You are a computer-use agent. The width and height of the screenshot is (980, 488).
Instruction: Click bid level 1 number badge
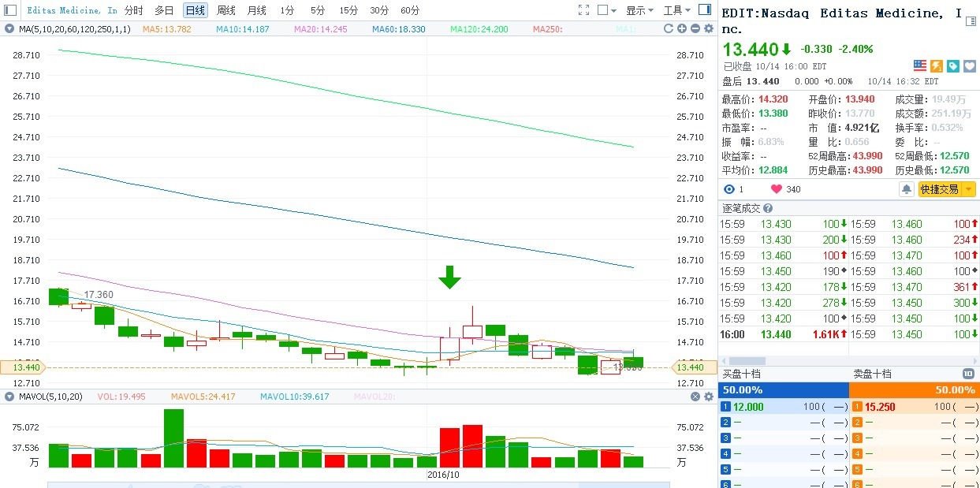coord(727,407)
